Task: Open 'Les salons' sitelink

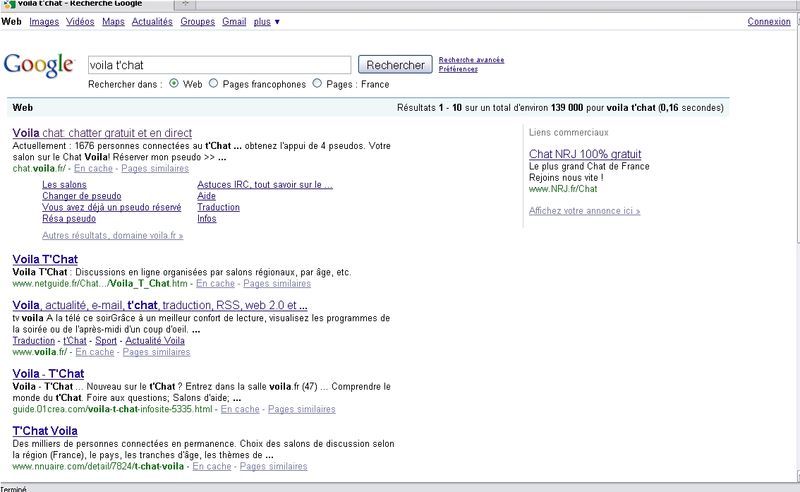Action: tap(64, 185)
